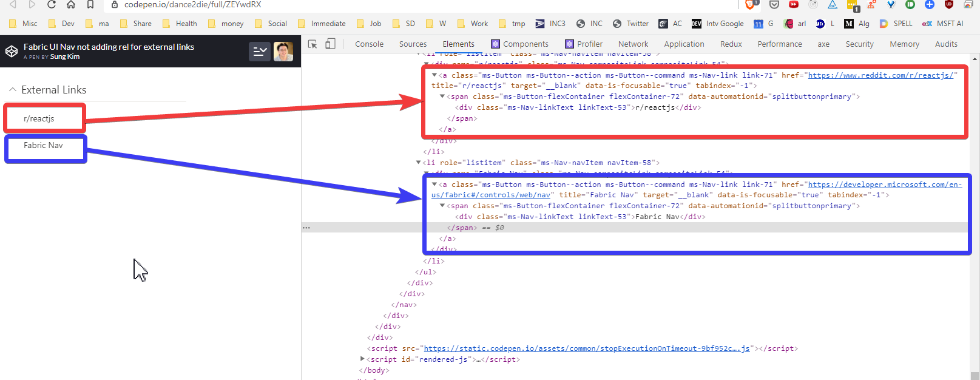The image size is (980, 380).
Task: Open the Twitter bookmark
Action: [x=630, y=24]
